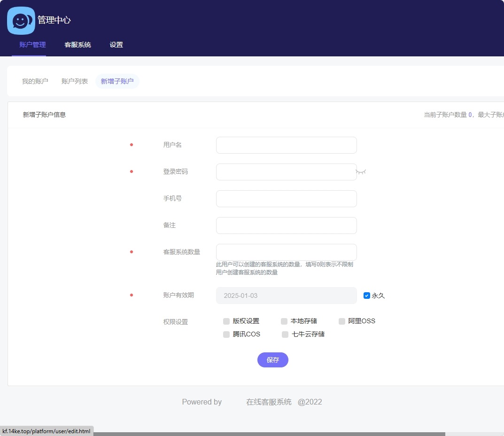
Task: Click the 保存 button
Action: tap(273, 360)
